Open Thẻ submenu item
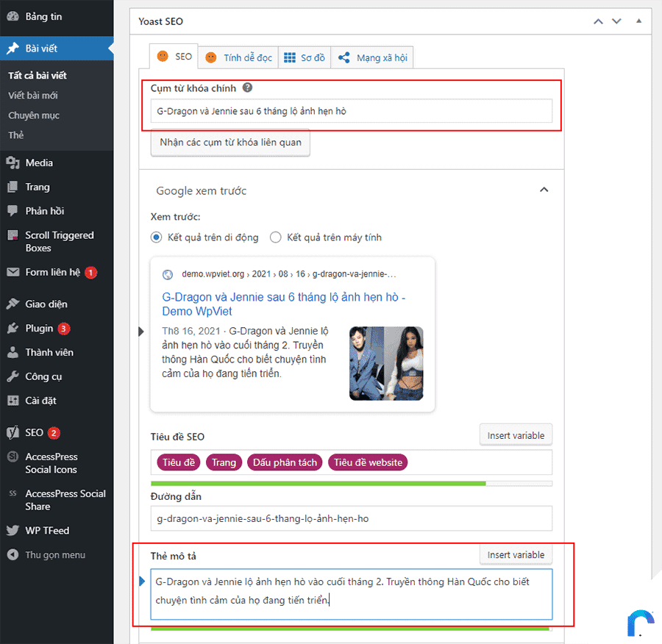662x644 pixels. click(x=16, y=135)
